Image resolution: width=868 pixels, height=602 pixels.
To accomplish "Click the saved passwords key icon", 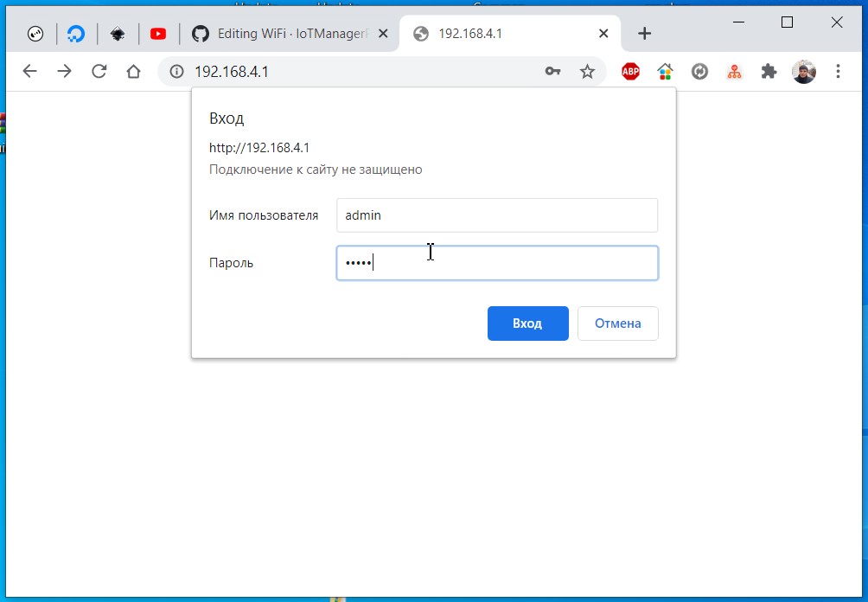I will pyautogui.click(x=553, y=72).
